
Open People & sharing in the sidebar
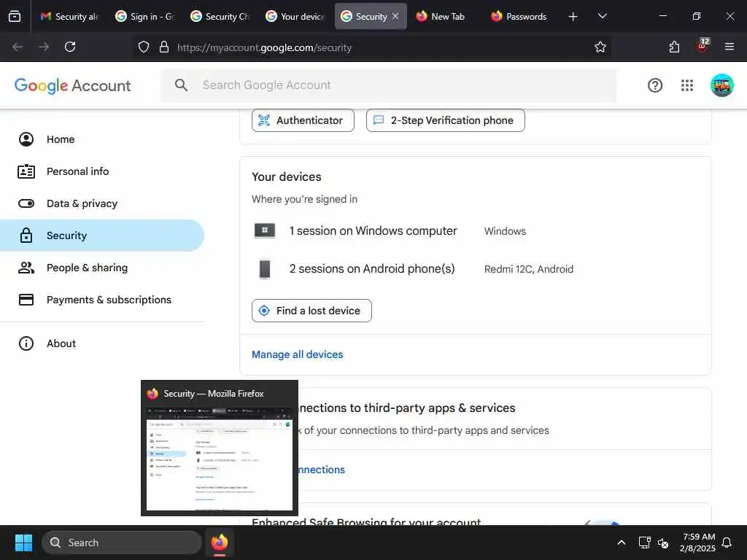click(102, 268)
